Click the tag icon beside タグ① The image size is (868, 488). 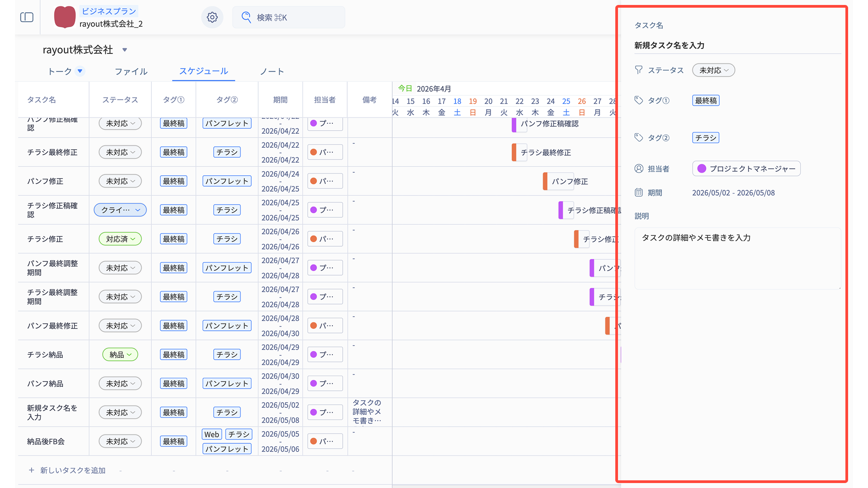coord(638,100)
